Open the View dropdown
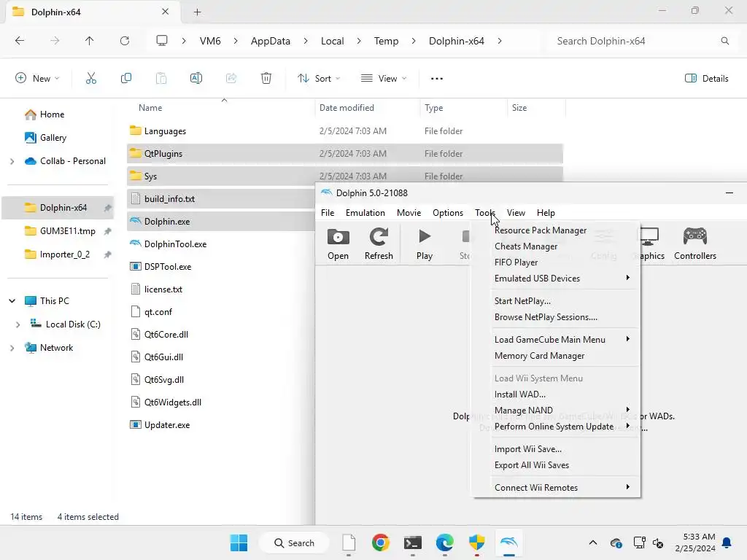 tap(384, 78)
